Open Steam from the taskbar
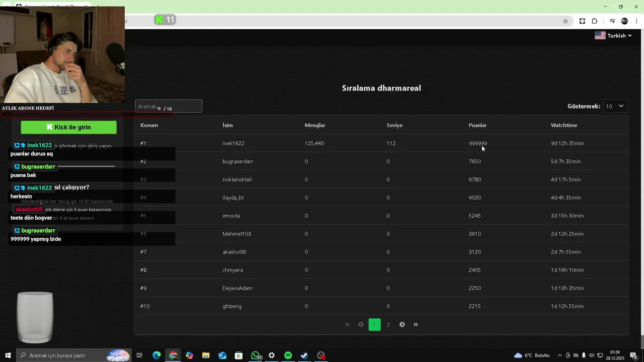This screenshot has height=362, width=644. point(304,355)
